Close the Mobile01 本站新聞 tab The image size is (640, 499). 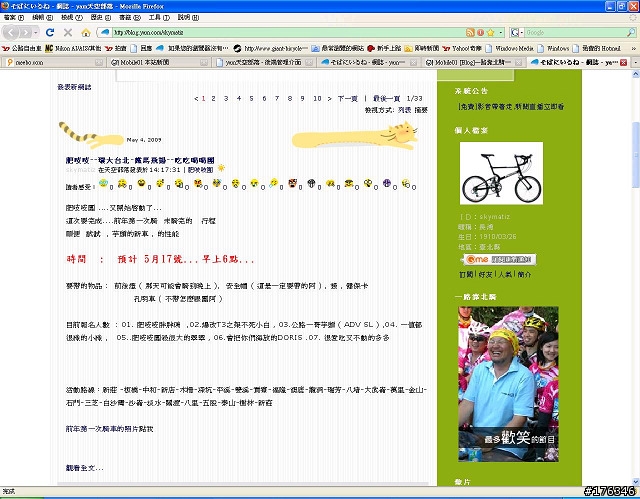(x=204, y=62)
